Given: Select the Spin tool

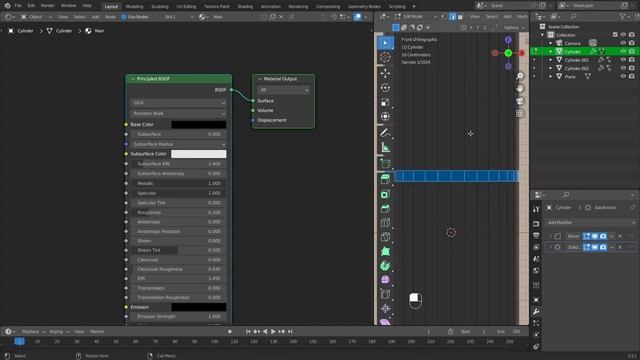Looking at the screenshot, I should click(385, 266).
